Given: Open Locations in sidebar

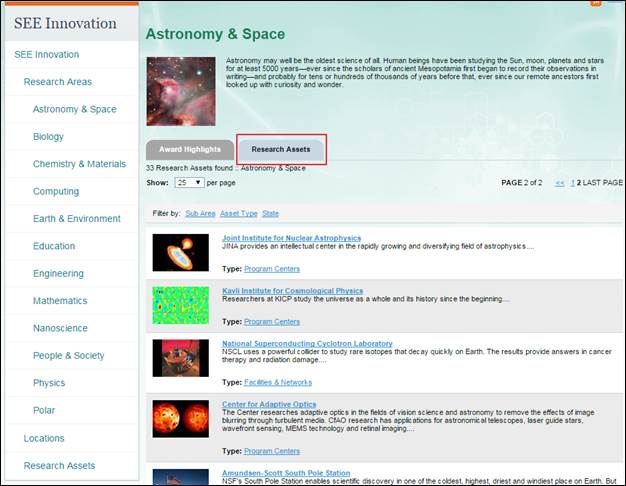Looking at the screenshot, I should coord(44,438).
